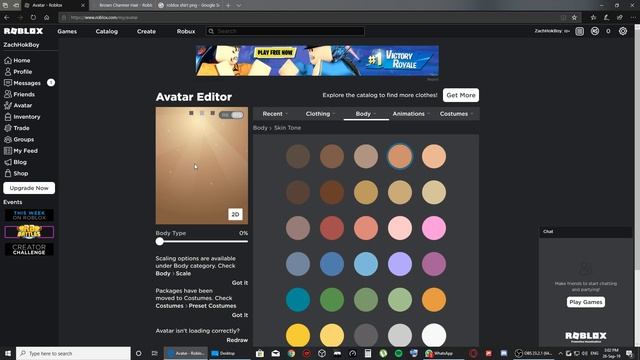This screenshot has height=360, width=640.
Task: Click the Robux balance icon in the header
Action: click(595, 31)
